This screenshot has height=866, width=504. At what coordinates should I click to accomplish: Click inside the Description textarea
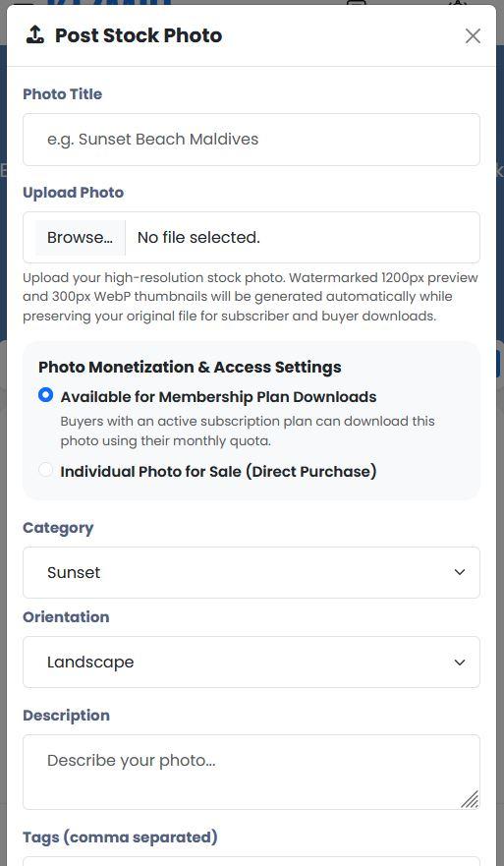(252, 772)
